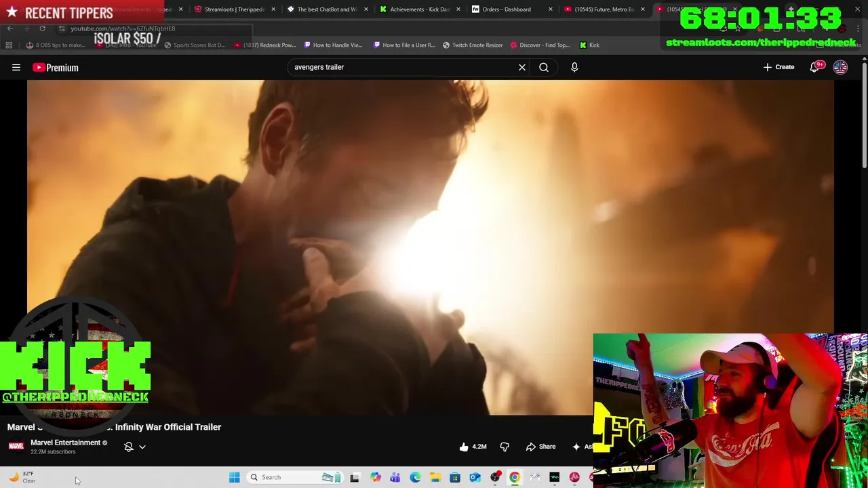Screen dimensions: 868x488
Task: Open Microsoft Teams from the taskbar
Action: [395, 477]
